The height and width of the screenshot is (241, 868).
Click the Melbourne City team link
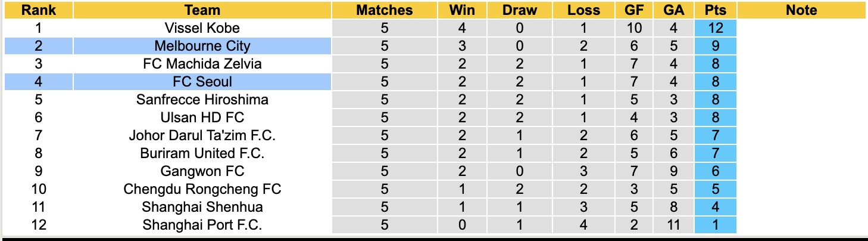point(202,46)
